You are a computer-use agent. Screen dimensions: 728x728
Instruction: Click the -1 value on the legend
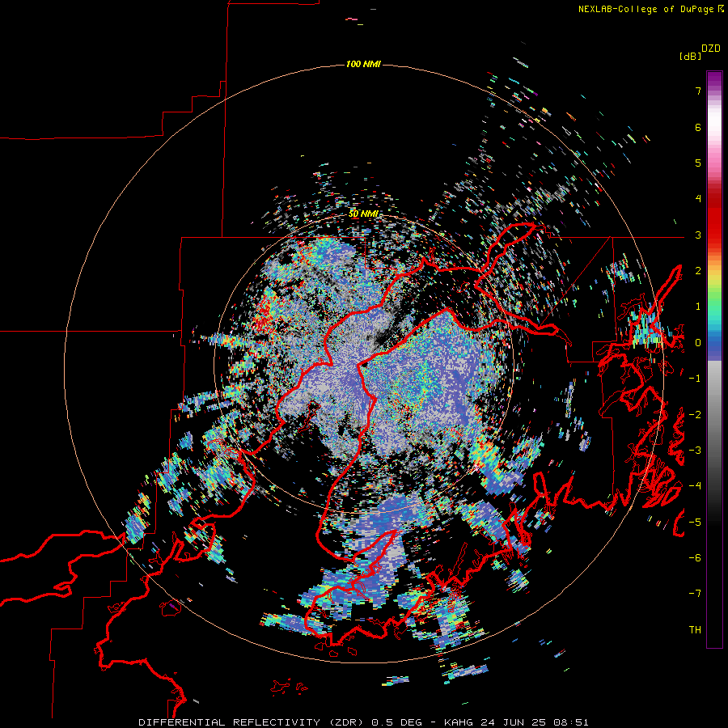pyautogui.click(x=695, y=379)
